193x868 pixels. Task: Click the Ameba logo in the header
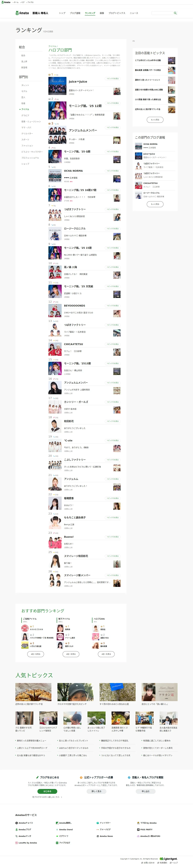(x=22, y=13)
